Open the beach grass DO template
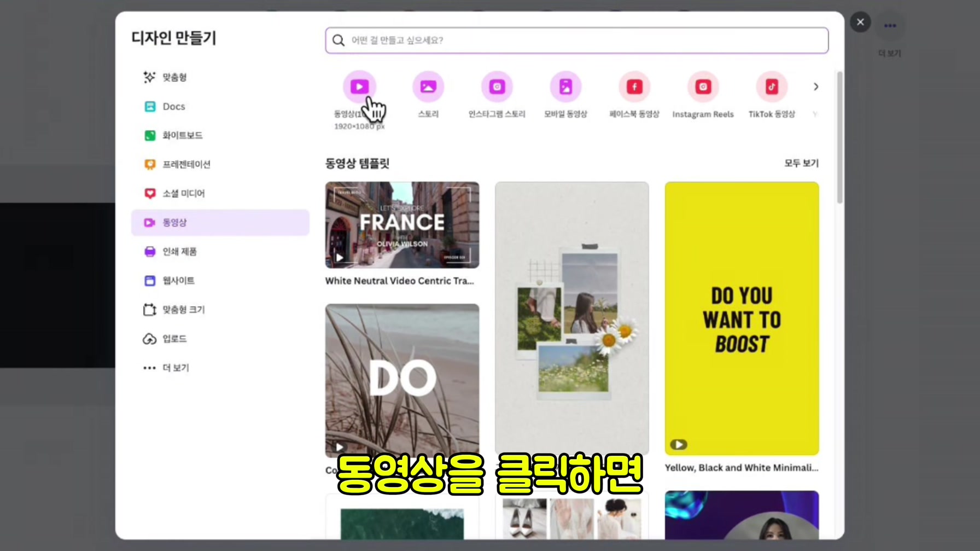 (x=402, y=380)
